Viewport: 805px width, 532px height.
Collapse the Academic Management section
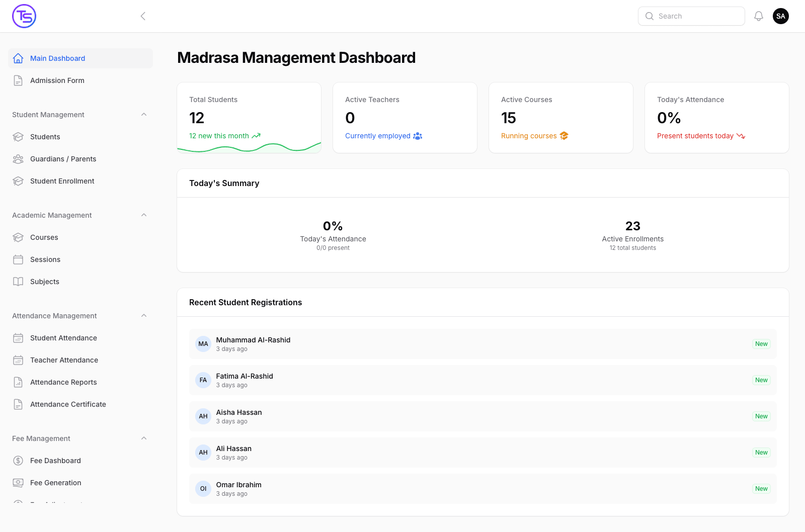(x=144, y=215)
